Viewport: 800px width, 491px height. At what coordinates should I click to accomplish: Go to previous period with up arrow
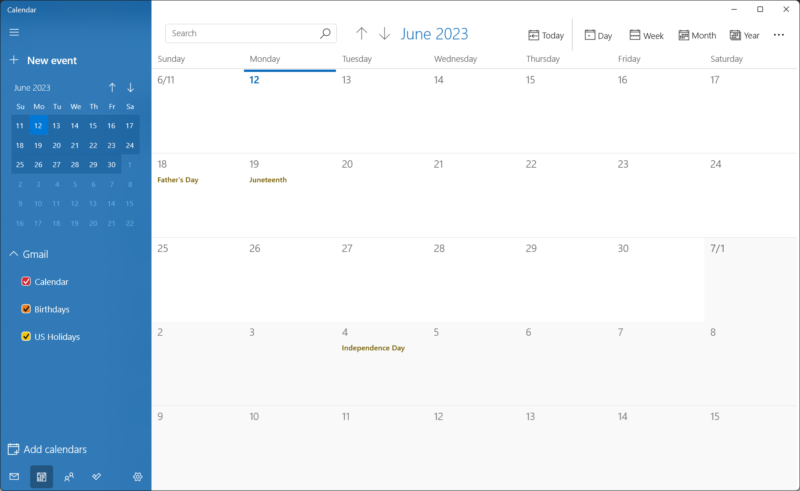point(362,34)
